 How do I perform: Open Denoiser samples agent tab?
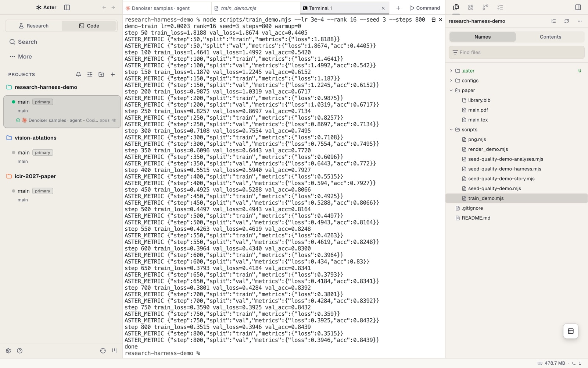[167, 8]
